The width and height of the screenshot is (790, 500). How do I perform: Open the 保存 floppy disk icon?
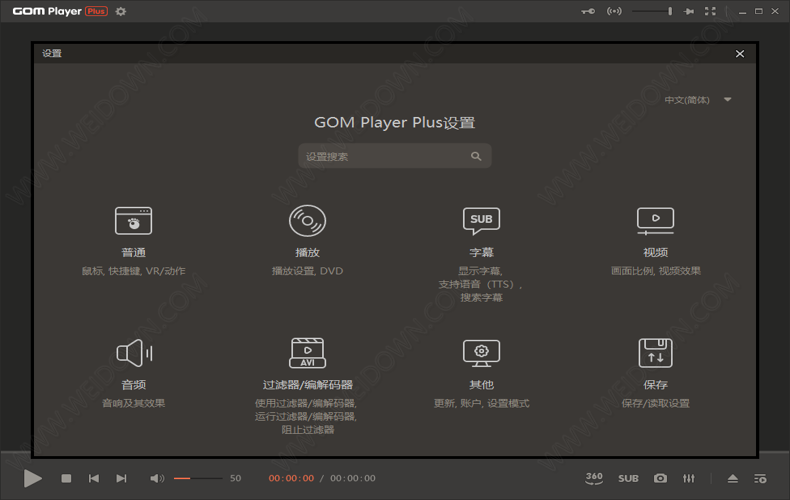pos(655,353)
